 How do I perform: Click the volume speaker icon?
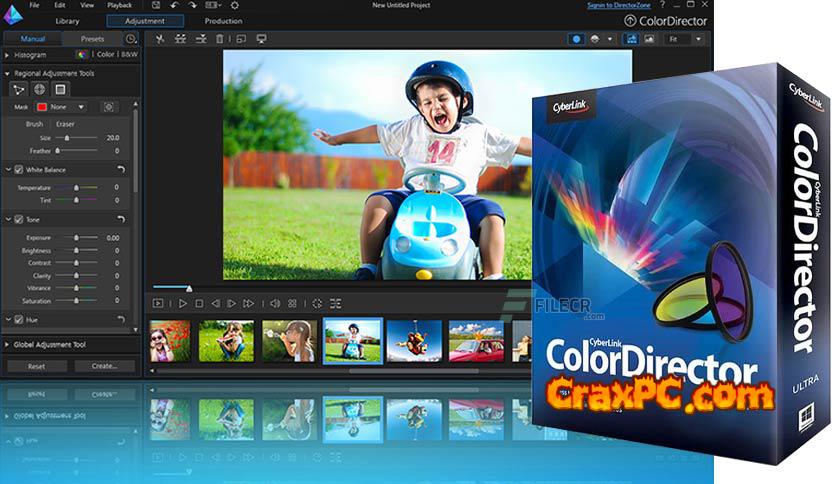tap(274, 303)
